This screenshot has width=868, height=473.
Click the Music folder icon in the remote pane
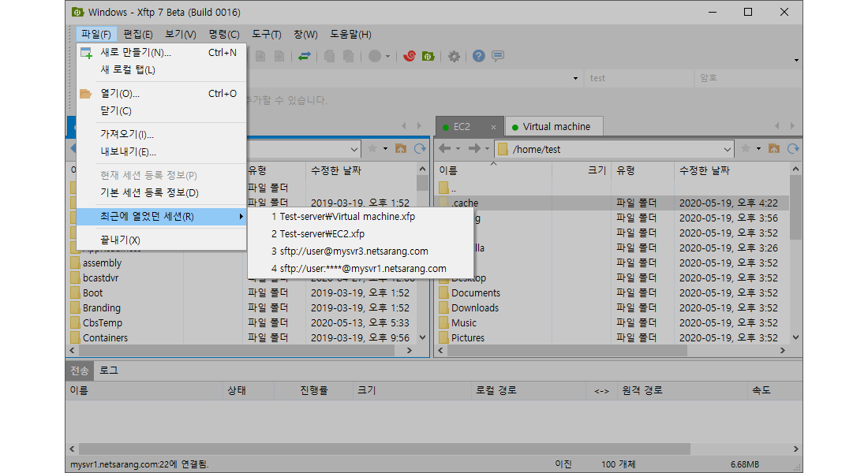[x=444, y=322]
